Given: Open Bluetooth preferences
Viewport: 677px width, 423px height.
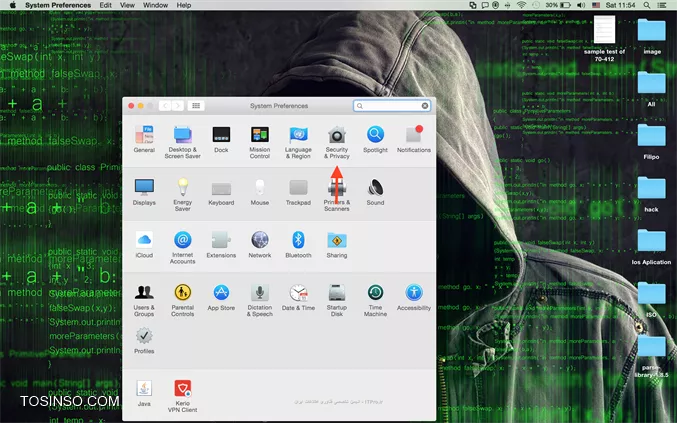Looking at the screenshot, I should tap(298, 245).
